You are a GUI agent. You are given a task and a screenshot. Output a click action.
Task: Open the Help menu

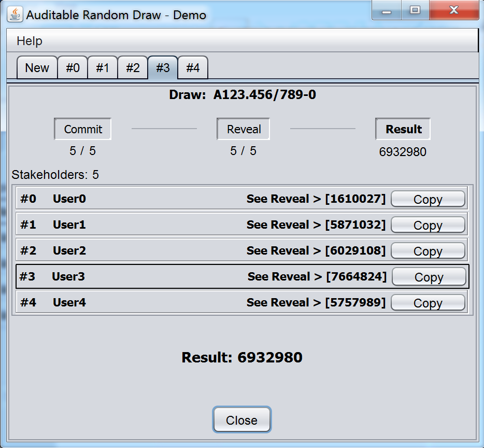pos(30,41)
